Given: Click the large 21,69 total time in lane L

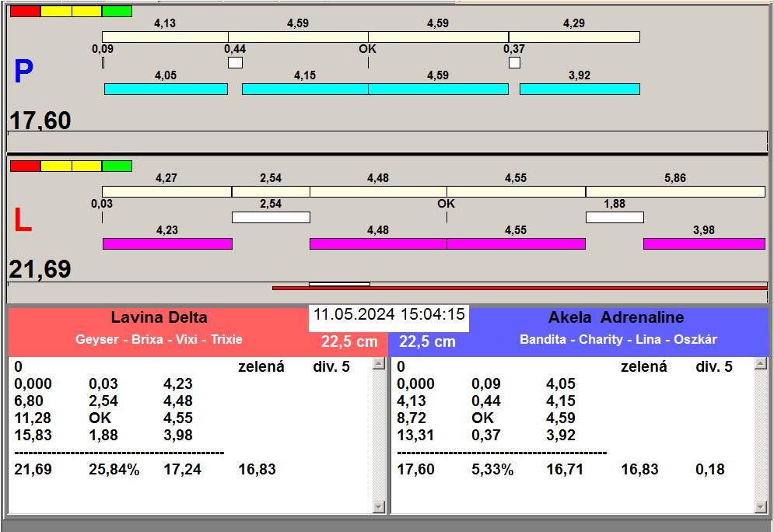Looking at the screenshot, I should (40, 269).
